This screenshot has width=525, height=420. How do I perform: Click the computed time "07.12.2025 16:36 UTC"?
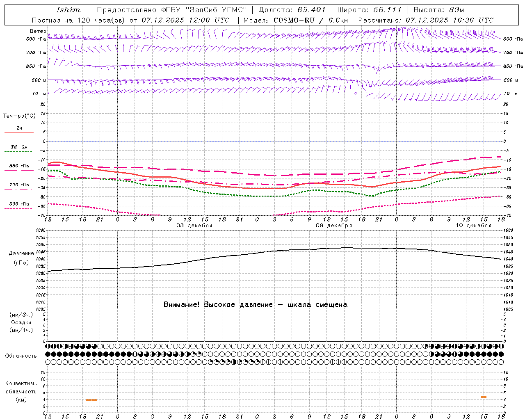(x=450, y=20)
